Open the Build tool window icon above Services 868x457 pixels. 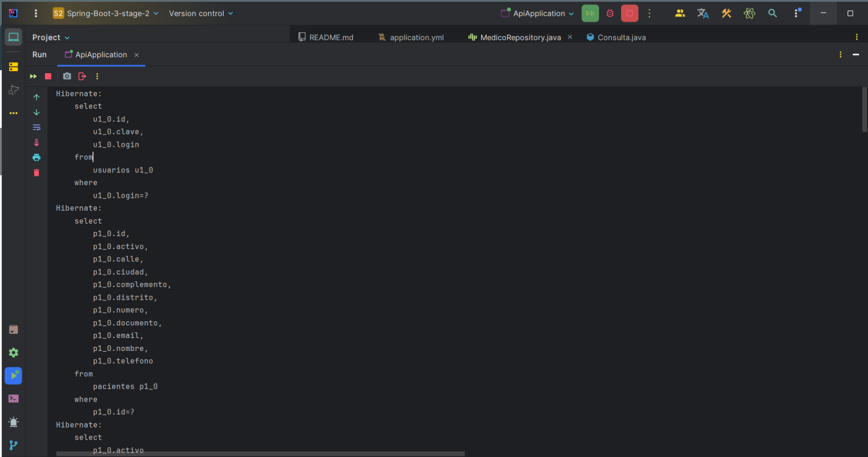tap(13, 330)
